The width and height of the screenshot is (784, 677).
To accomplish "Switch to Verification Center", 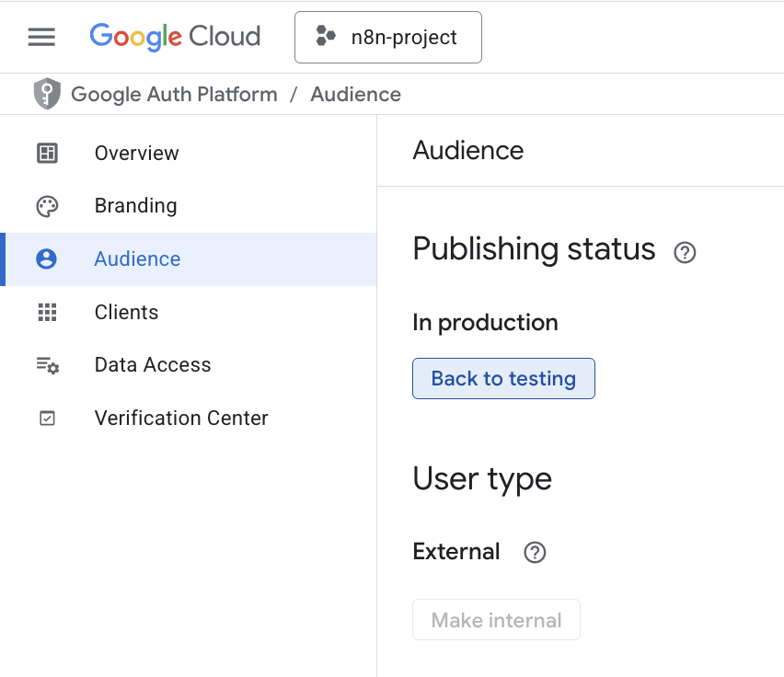I will point(181,419).
